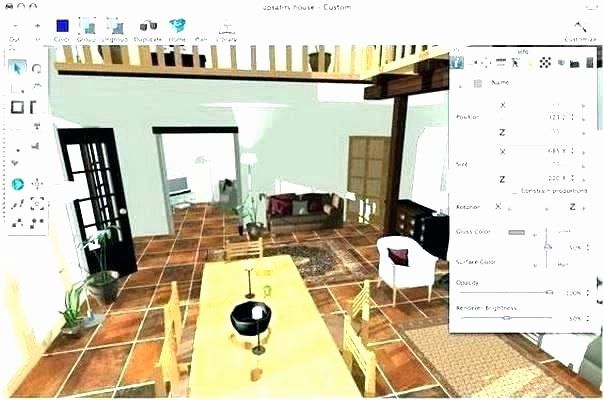Toggle the small square beside Name

click(477, 85)
